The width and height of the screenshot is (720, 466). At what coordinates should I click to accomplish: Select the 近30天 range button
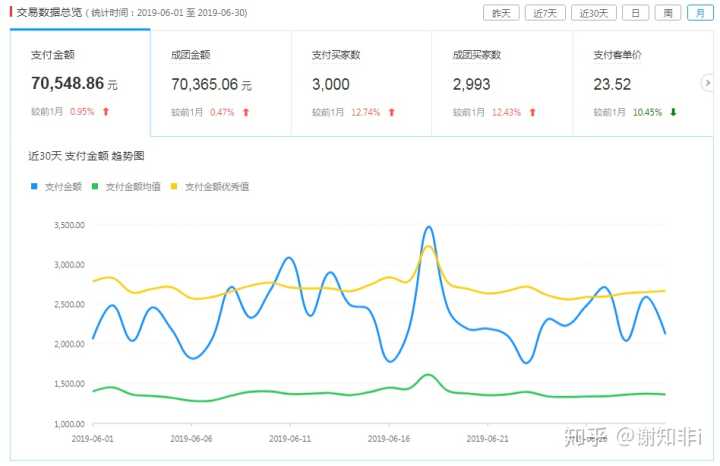[593, 13]
